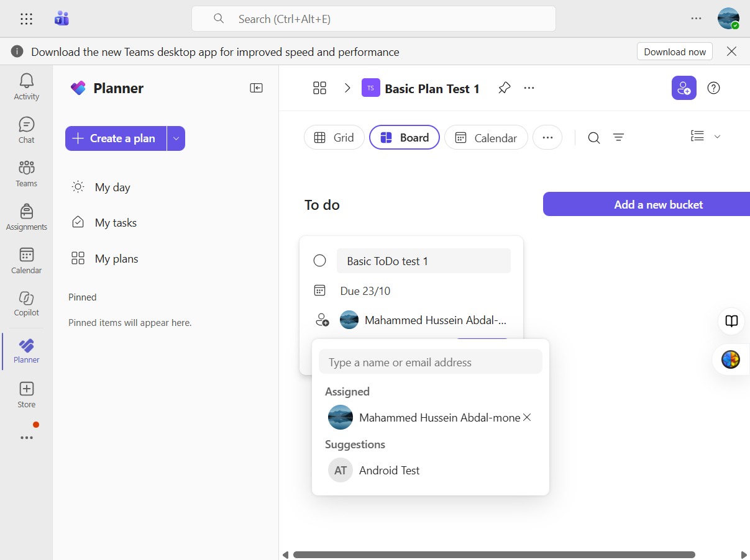Screen dimensions: 750x560
Task: Click the name or email address field
Action: coord(431,362)
